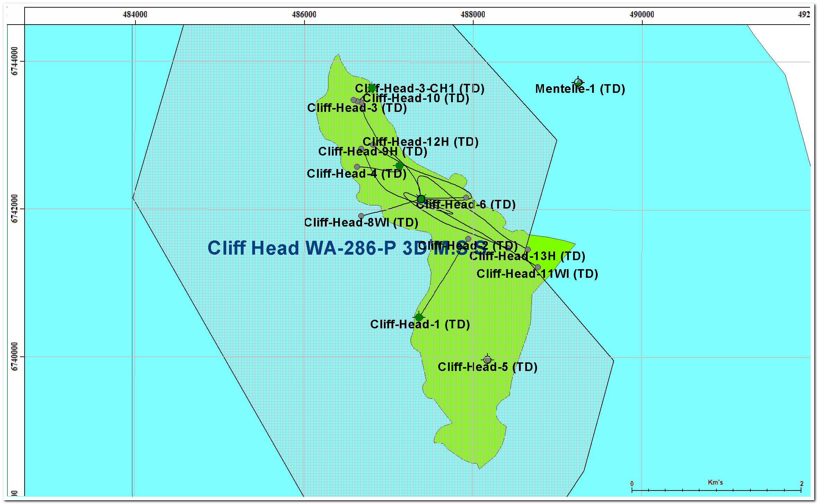Click the gray Cliff-Head-13H endpoint marker
Screen dimensions: 818x504
(x=528, y=249)
